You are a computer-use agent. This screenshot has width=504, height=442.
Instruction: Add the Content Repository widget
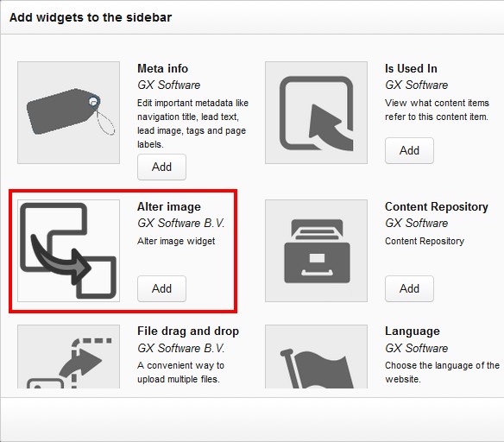click(x=409, y=288)
